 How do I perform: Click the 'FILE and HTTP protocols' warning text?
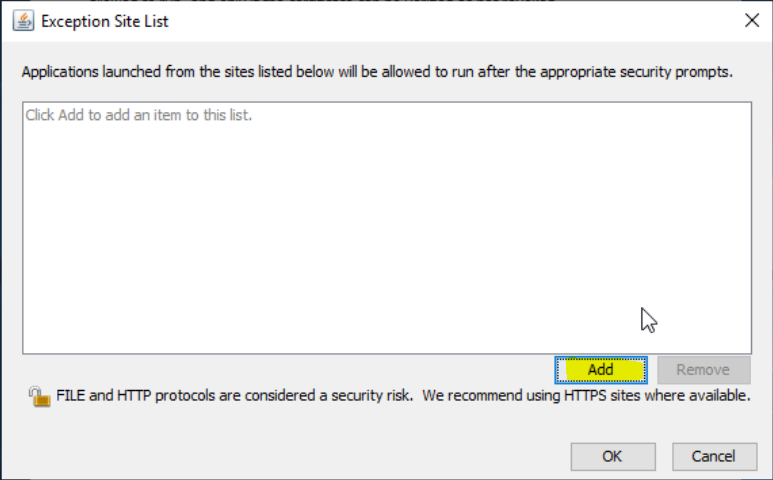point(235,396)
